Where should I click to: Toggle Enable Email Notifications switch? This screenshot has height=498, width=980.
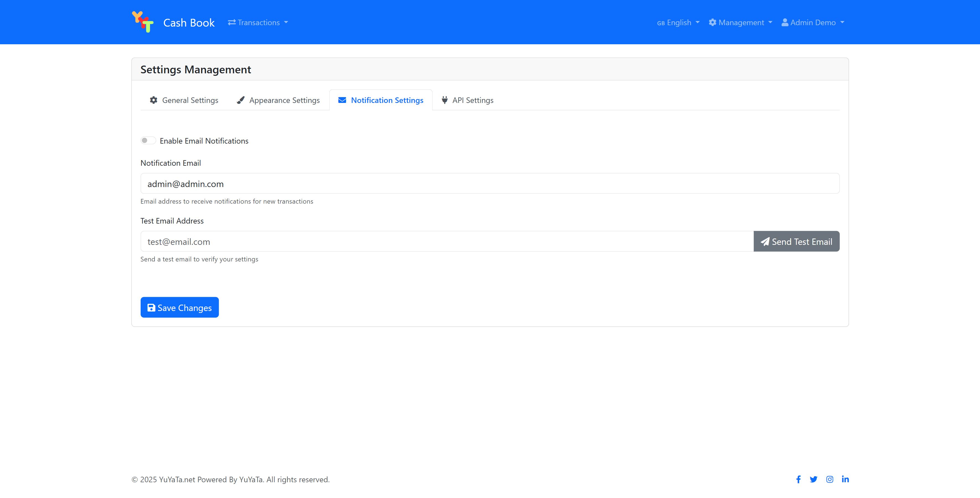[x=148, y=141]
